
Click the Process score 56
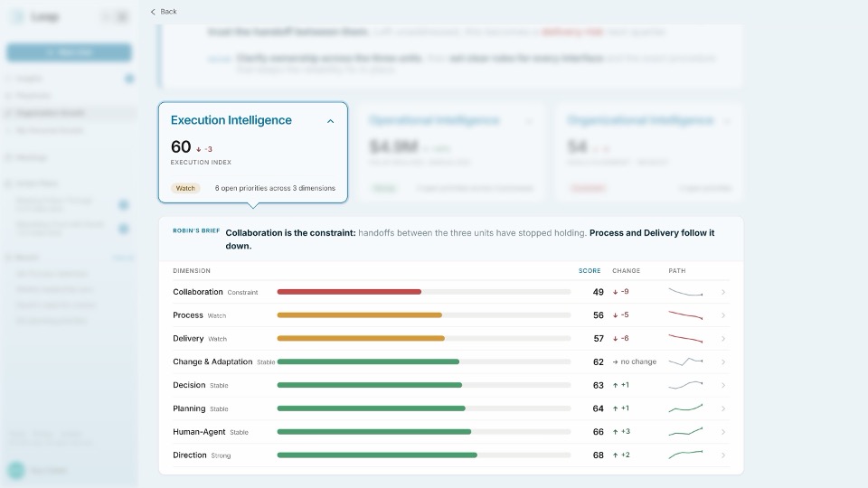coord(598,315)
